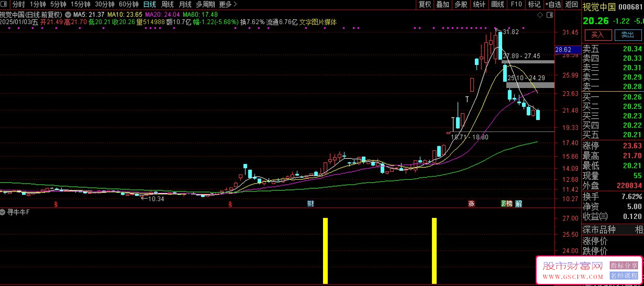Click the 名师课程 banner button
The image size is (644, 286).
click(x=624, y=276)
